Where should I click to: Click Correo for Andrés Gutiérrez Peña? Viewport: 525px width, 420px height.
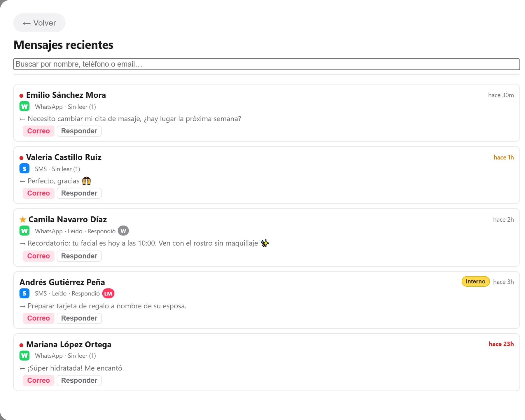(x=38, y=318)
